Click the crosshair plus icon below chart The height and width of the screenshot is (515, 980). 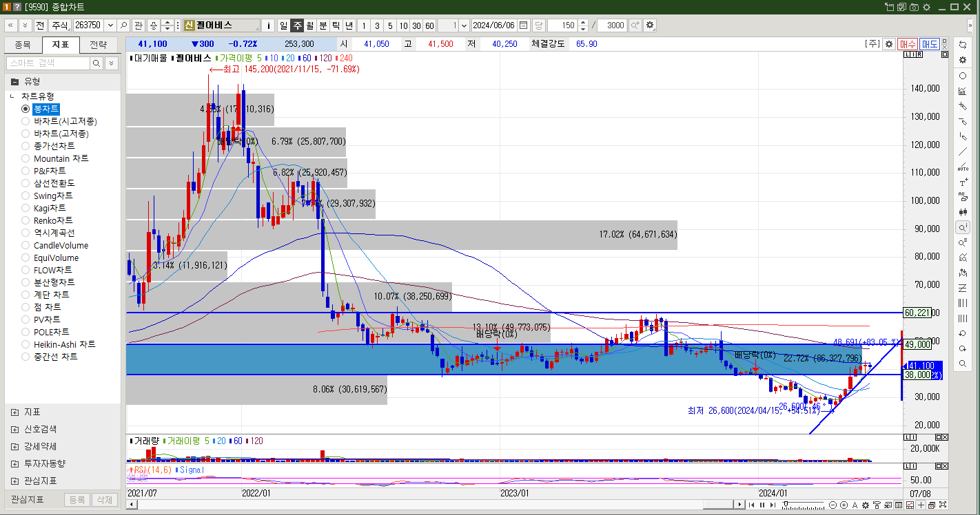921,505
